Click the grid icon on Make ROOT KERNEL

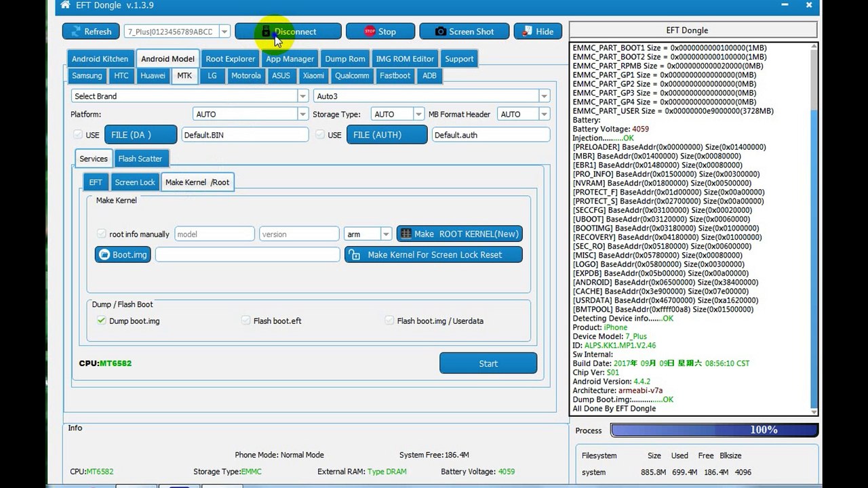pos(406,234)
